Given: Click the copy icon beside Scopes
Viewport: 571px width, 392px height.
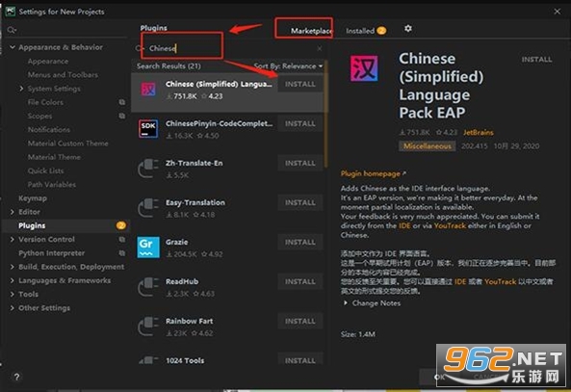Looking at the screenshot, I should coord(122,116).
